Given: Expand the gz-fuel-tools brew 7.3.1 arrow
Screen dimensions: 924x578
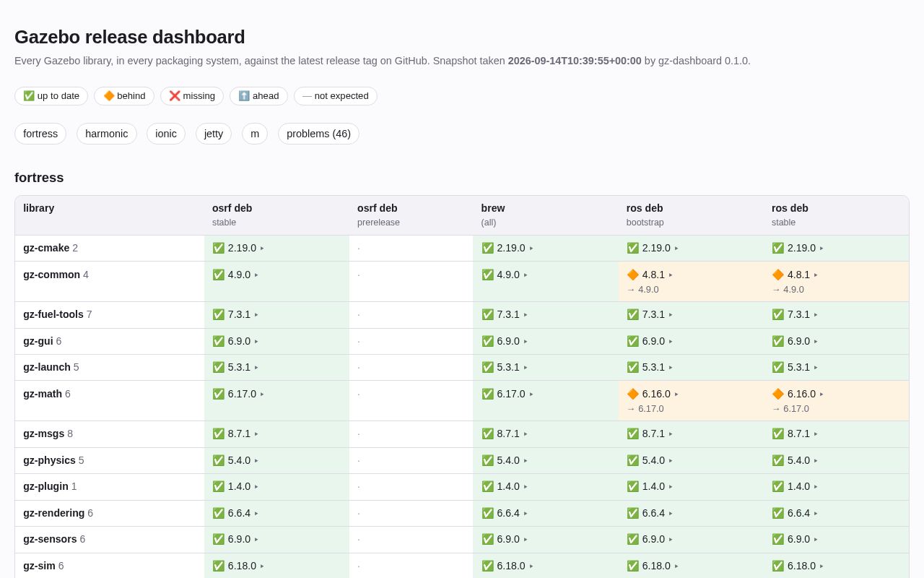Looking at the screenshot, I should click(526, 315).
